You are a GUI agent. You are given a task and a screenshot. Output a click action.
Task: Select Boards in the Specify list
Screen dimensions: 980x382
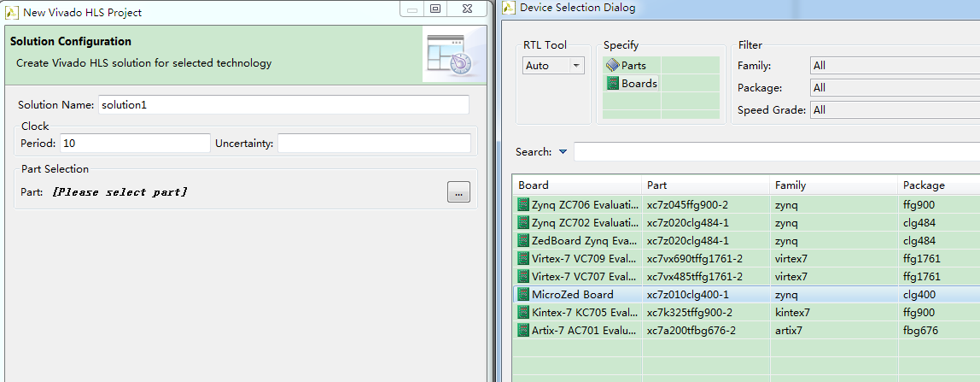tap(633, 84)
